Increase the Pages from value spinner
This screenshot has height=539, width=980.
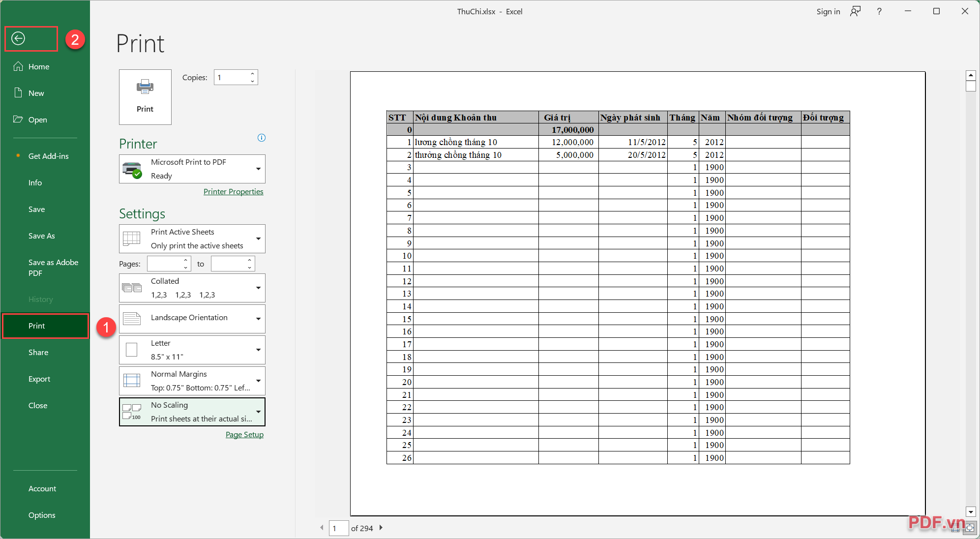(185, 260)
